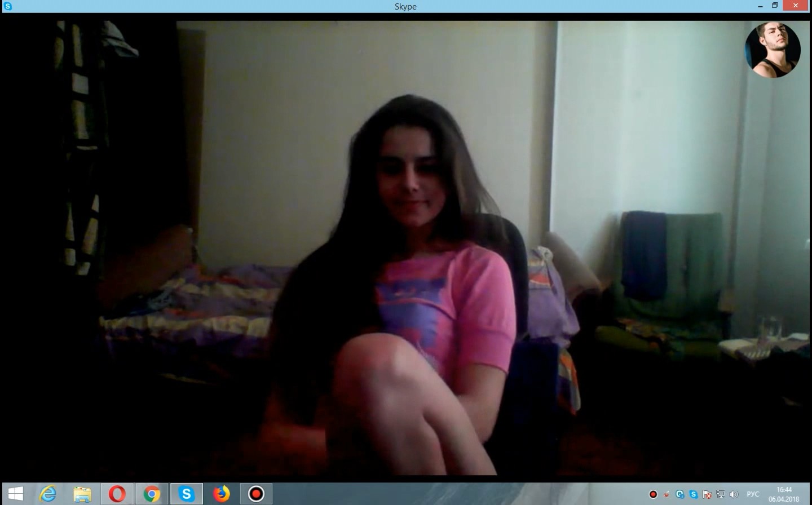Click the red bug tray icon
812x505 pixels.
click(x=667, y=495)
